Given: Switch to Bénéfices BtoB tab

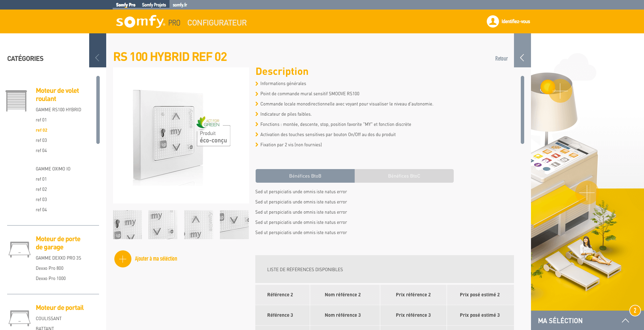Looking at the screenshot, I should click(x=305, y=176).
